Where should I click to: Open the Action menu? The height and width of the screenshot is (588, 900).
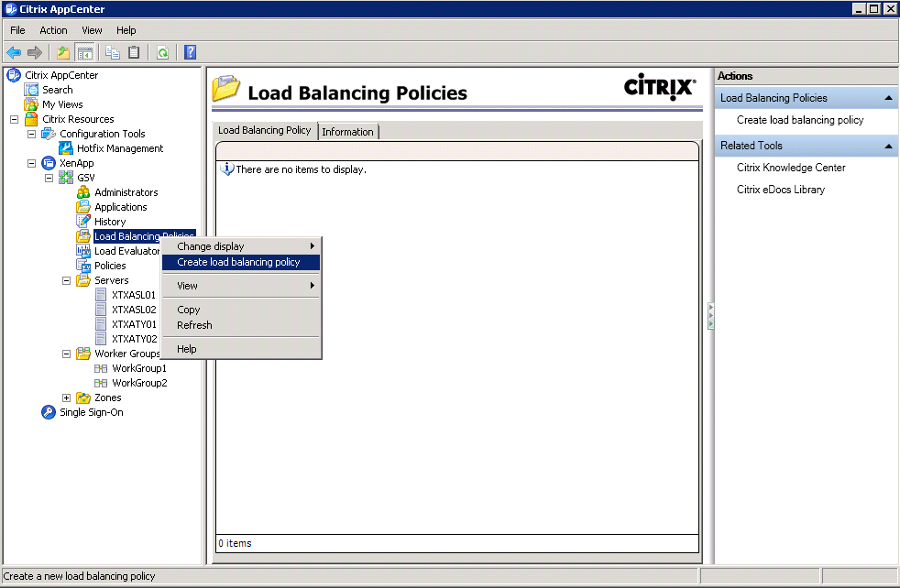tap(53, 30)
